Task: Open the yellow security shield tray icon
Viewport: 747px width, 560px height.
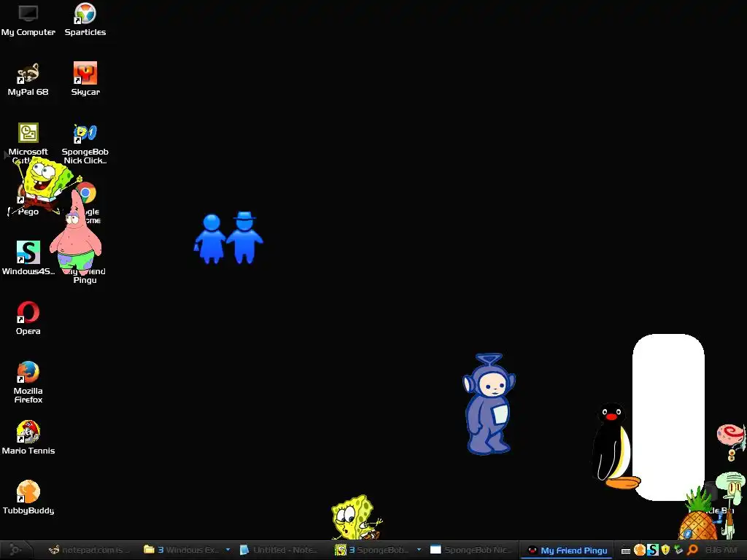Action: [666, 550]
